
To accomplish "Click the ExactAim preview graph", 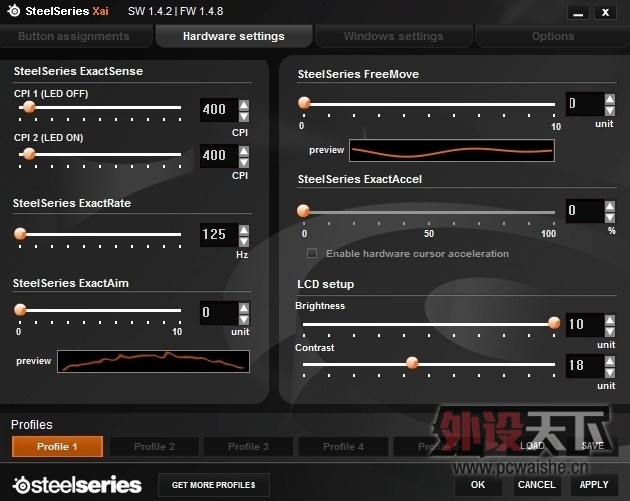I will 153,362.
